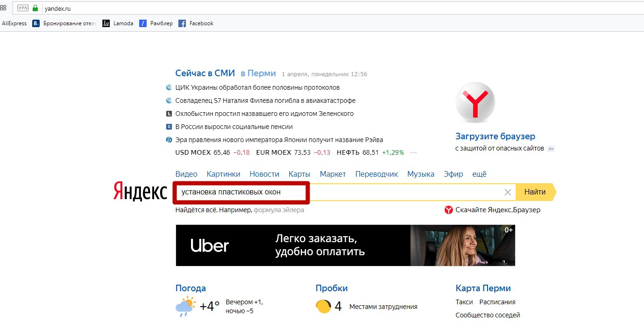Open the Наталия Филева news headline
Viewport: 644px width, 323px height.
click(x=265, y=100)
